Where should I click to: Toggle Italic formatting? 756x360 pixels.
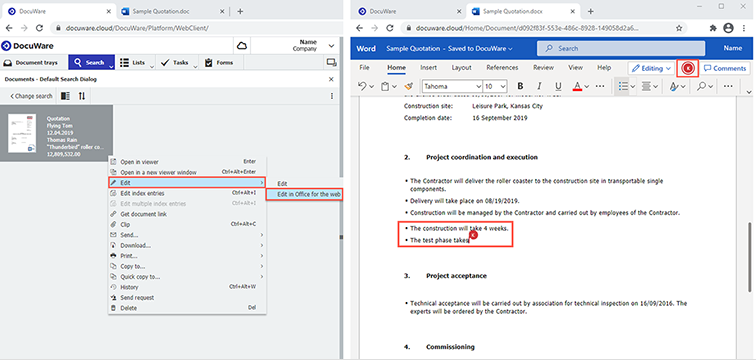point(539,87)
